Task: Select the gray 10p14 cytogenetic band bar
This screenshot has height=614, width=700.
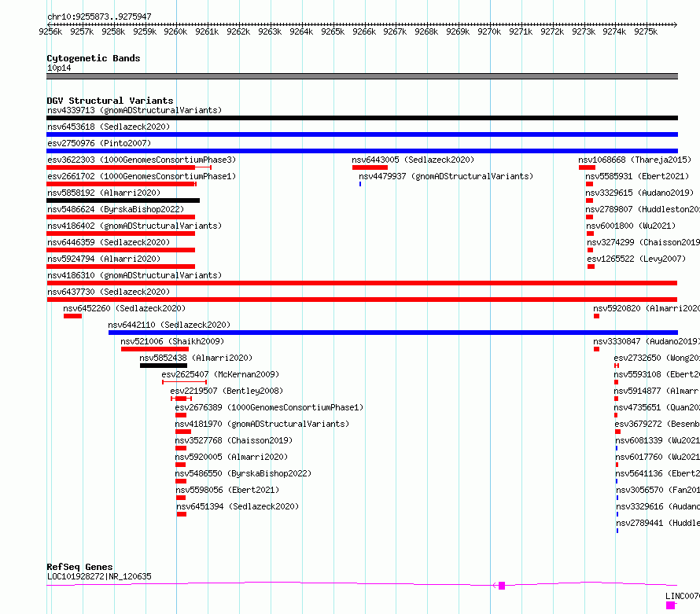Action: pyautogui.click(x=362, y=76)
